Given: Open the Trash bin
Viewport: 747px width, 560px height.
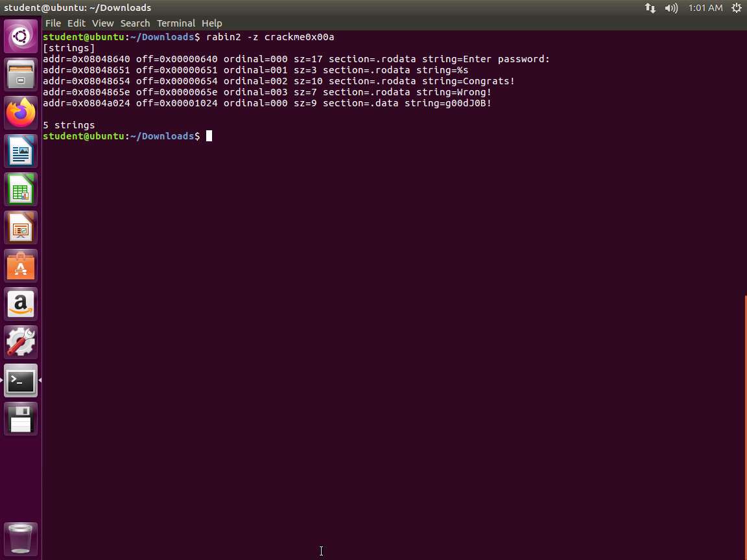Looking at the screenshot, I should (x=21, y=539).
